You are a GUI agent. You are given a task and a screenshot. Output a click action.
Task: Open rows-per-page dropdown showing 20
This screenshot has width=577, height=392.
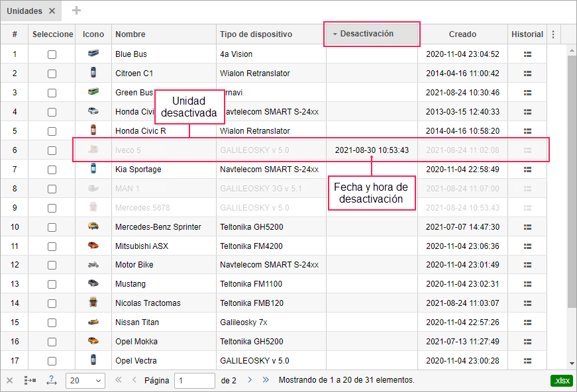(x=85, y=381)
